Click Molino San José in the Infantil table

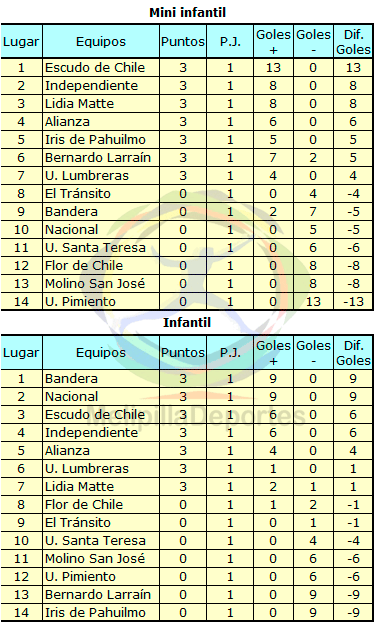(95, 559)
